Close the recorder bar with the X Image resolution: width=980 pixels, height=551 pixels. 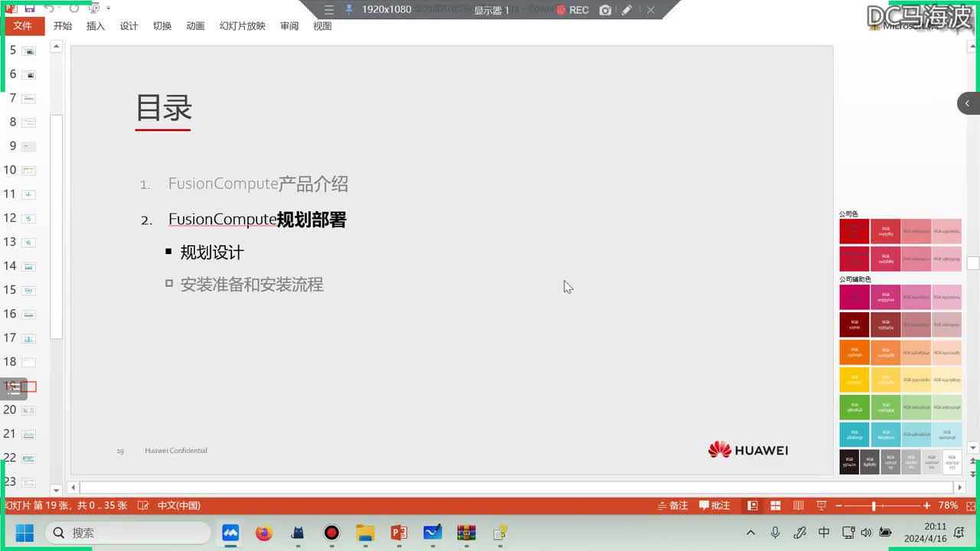click(650, 10)
